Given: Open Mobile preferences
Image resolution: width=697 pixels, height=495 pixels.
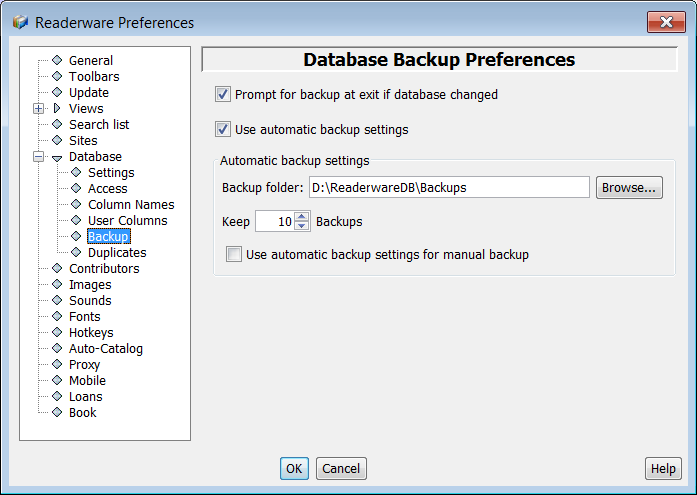Looking at the screenshot, I should coord(87,380).
